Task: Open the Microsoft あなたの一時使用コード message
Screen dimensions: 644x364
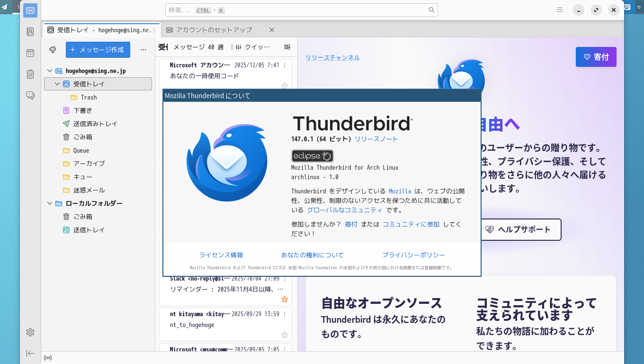Action: [225, 75]
